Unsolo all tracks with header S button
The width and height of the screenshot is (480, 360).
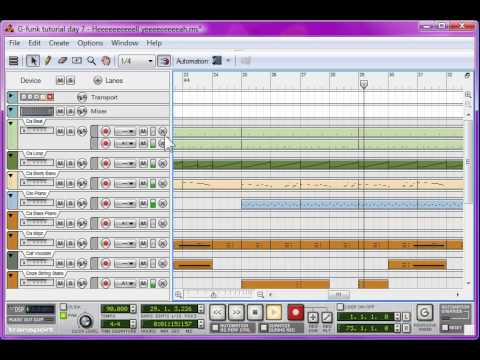click(x=70, y=80)
